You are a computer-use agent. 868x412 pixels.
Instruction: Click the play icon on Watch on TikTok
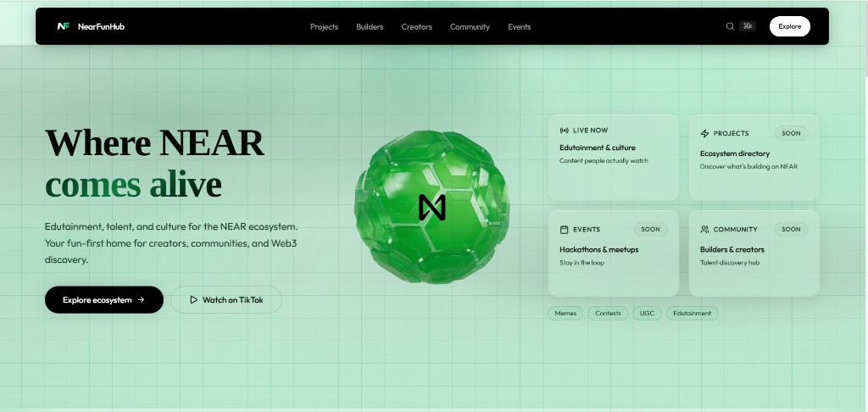pyautogui.click(x=194, y=299)
